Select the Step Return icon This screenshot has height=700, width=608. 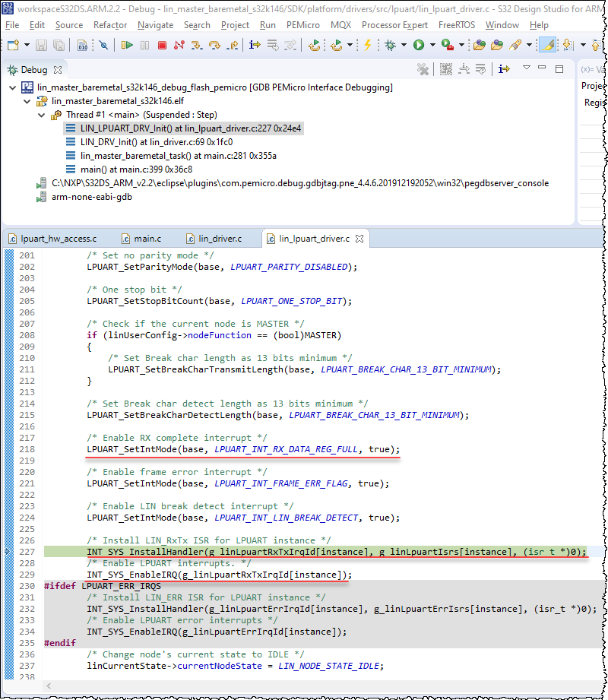tap(234, 46)
